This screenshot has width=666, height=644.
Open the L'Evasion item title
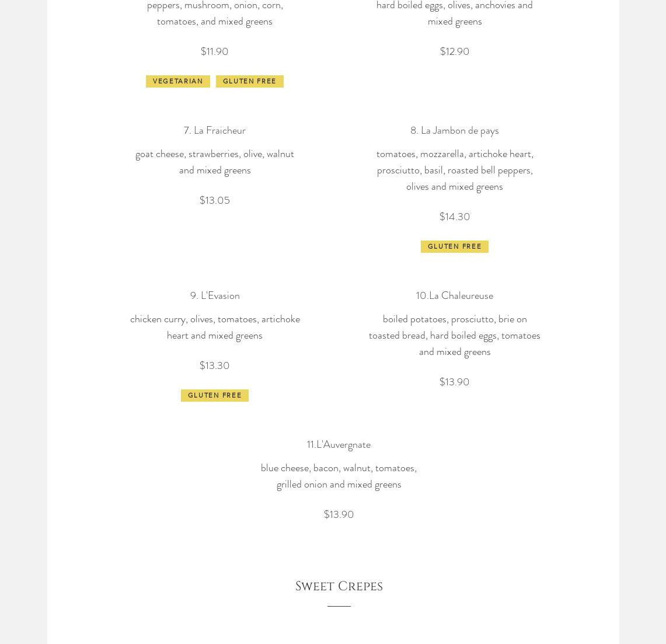click(x=214, y=295)
